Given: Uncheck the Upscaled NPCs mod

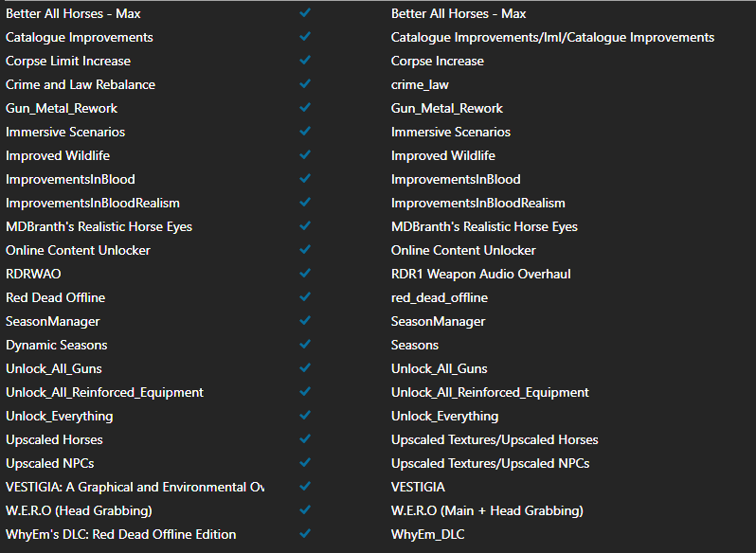Looking at the screenshot, I should pyautogui.click(x=305, y=463).
